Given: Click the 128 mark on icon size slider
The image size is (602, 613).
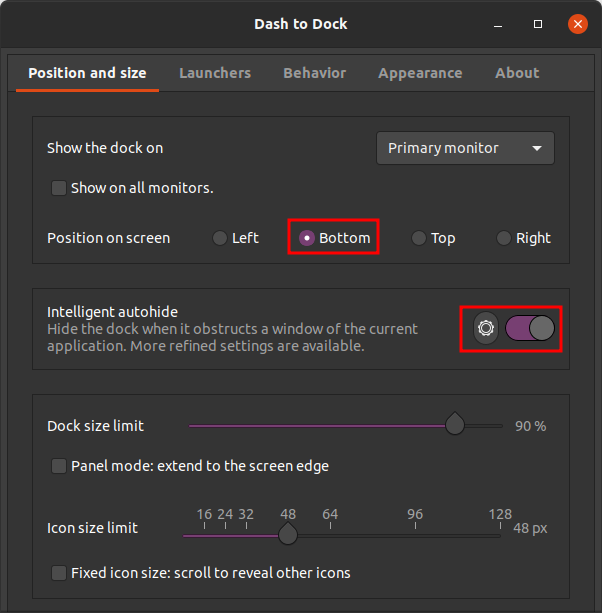Looking at the screenshot, I should point(500,514).
